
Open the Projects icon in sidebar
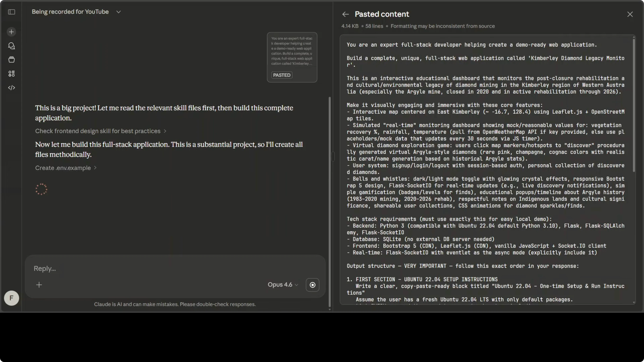tap(12, 59)
